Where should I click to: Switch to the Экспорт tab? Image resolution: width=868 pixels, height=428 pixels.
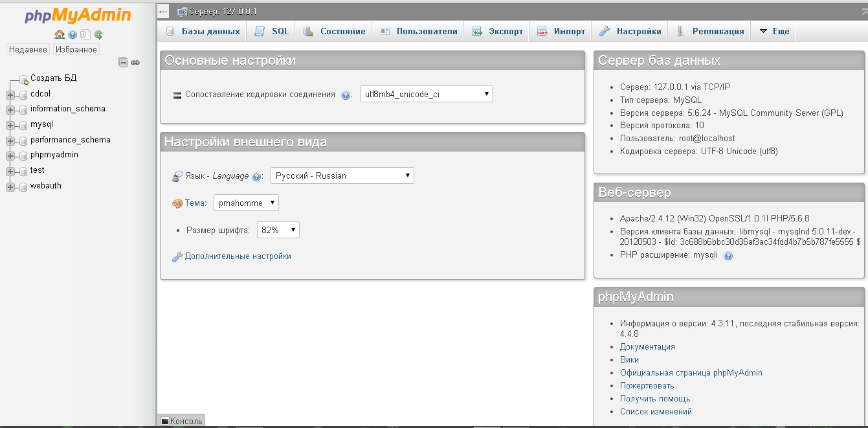[x=498, y=31]
